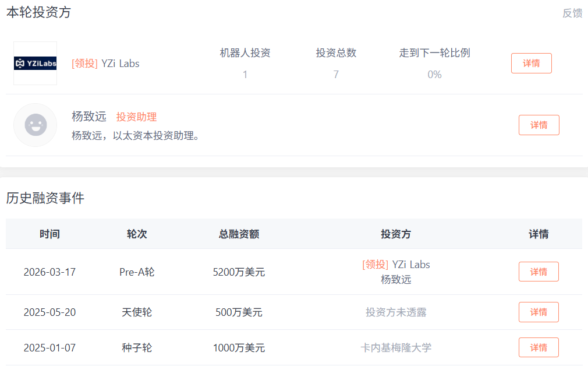Click 杨致远 in the history table
The height and width of the screenshot is (373, 588).
pos(396,280)
